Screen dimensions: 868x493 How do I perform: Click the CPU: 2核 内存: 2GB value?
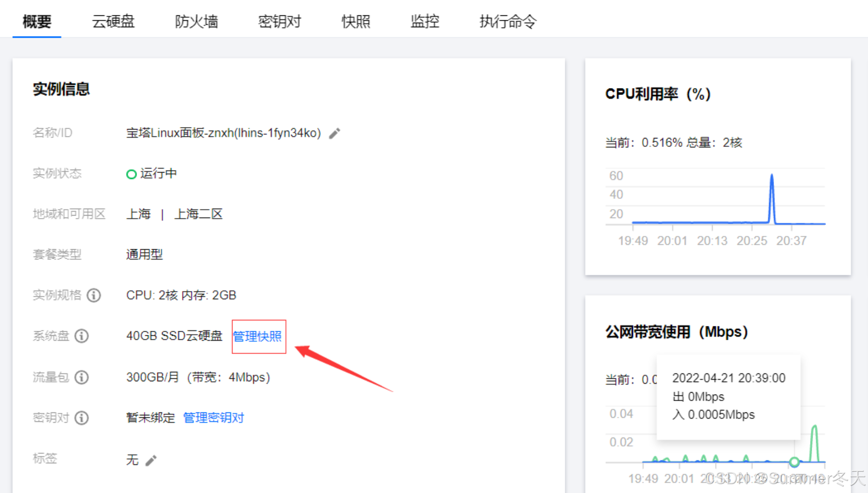click(181, 295)
